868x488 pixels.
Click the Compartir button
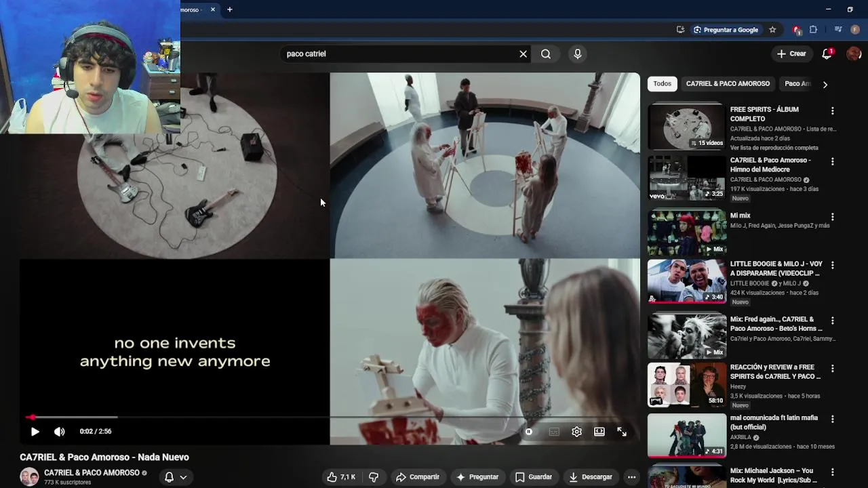click(418, 477)
